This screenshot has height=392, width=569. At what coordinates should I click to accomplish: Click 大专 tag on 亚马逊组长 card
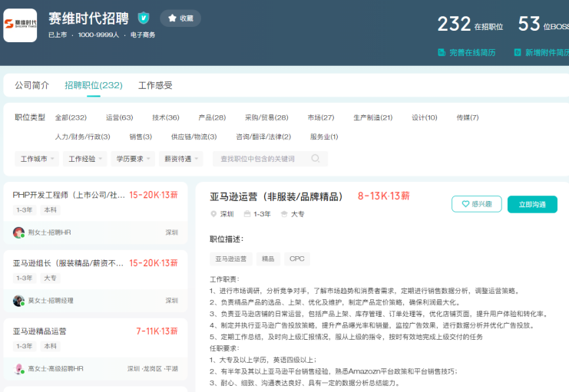[50, 278]
